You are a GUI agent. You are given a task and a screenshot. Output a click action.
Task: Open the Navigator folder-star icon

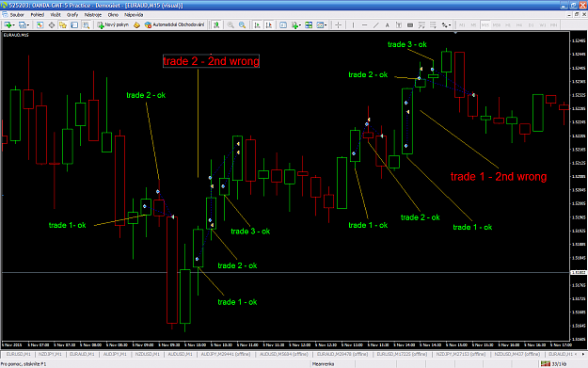tap(63, 25)
